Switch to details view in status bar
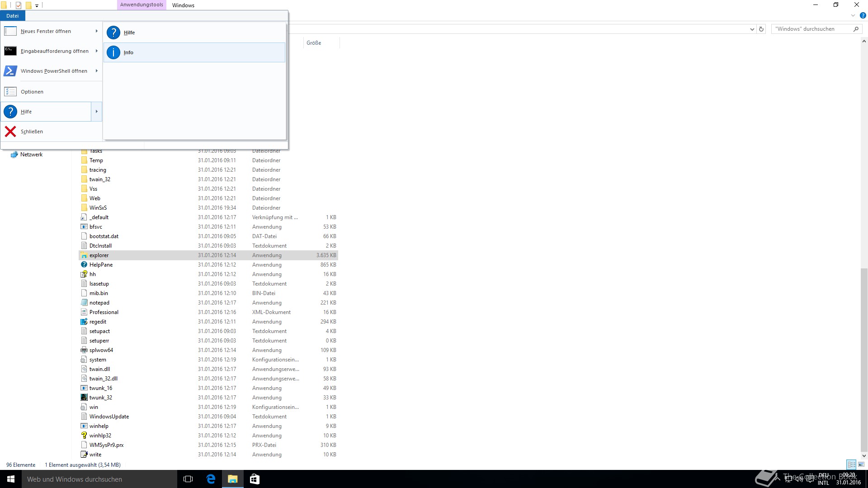 [x=851, y=465]
